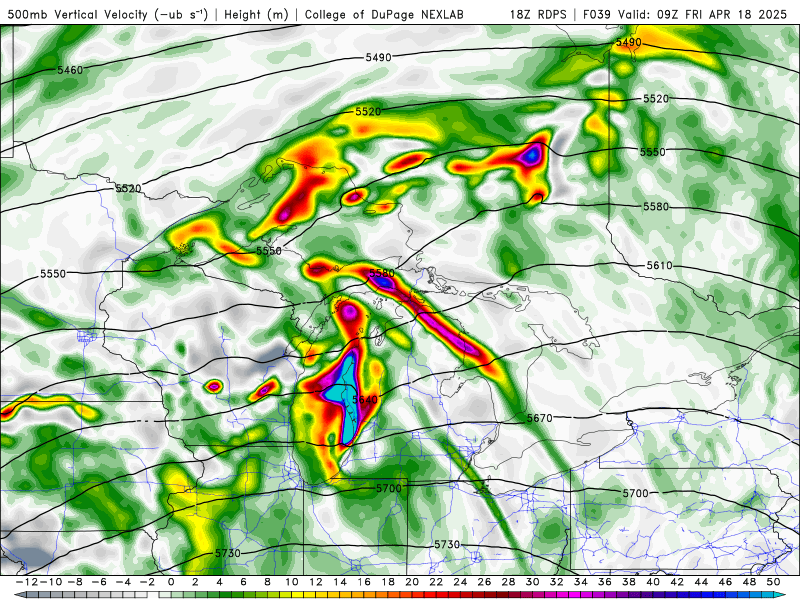Click the 28 value on the color scale
This screenshot has width=800, height=600.
tap(509, 582)
